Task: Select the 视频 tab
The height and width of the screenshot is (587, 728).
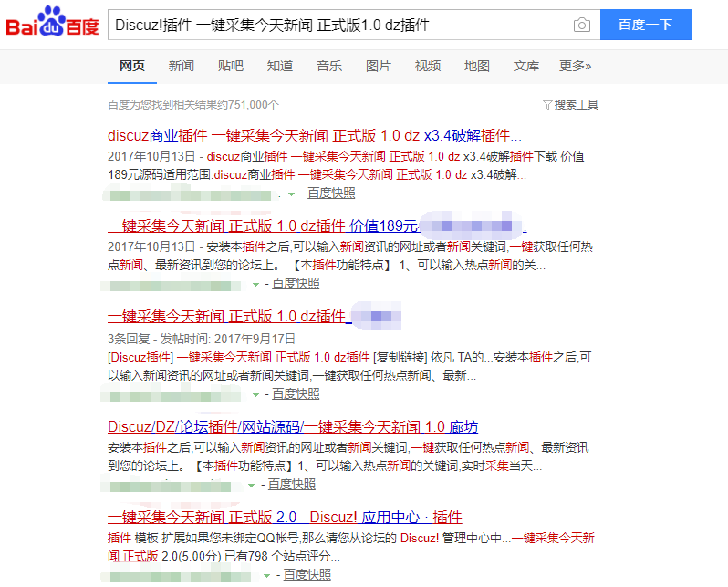Action: click(428, 66)
